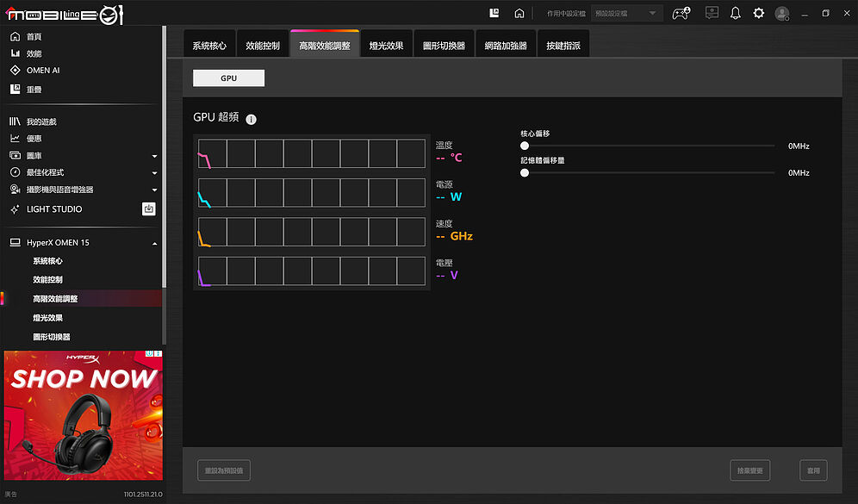The image size is (858, 504).
Task: Show GPU 超頻 info icon
Action: 252,119
